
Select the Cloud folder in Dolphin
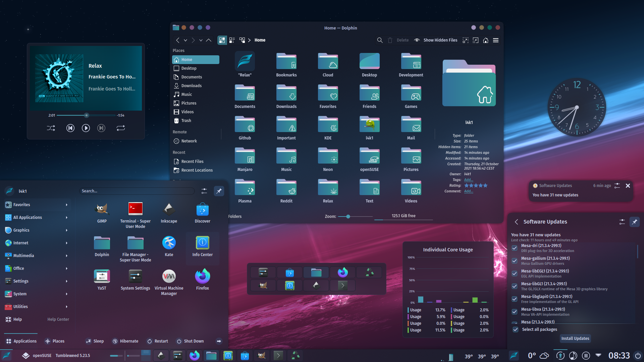tap(328, 65)
